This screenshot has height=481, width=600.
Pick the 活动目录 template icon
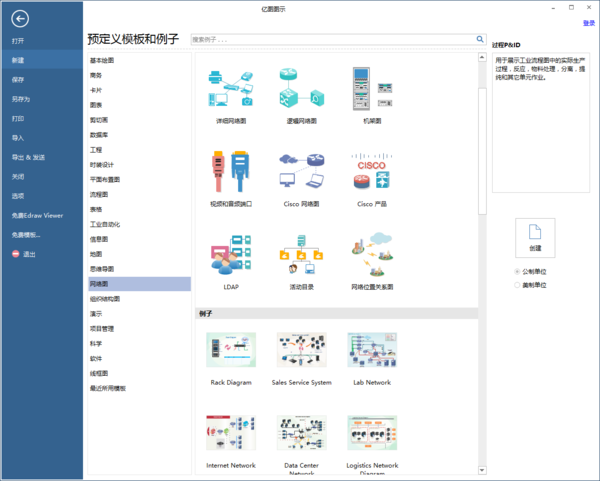point(302,254)
